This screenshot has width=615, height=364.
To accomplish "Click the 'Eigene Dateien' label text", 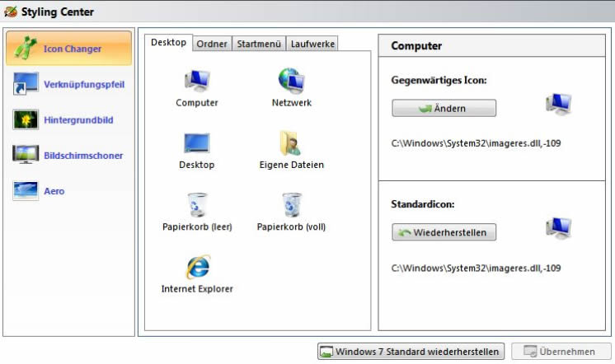I will coord(291,165).
